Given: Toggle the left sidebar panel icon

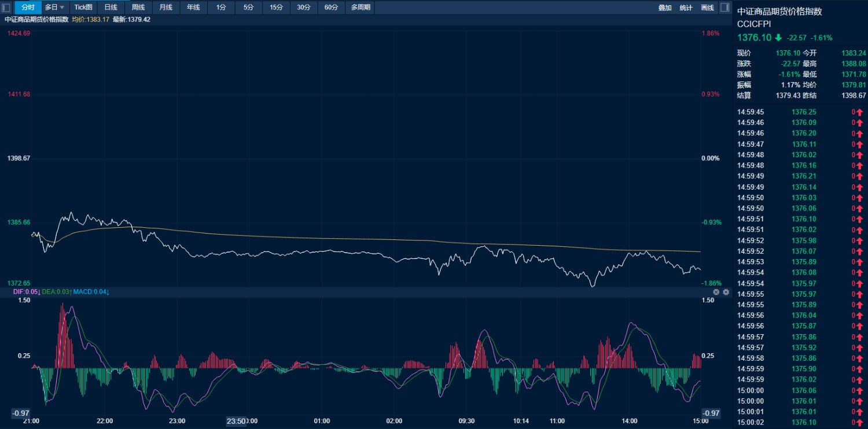Looking at the screenshot, I should tap(7, 8).
